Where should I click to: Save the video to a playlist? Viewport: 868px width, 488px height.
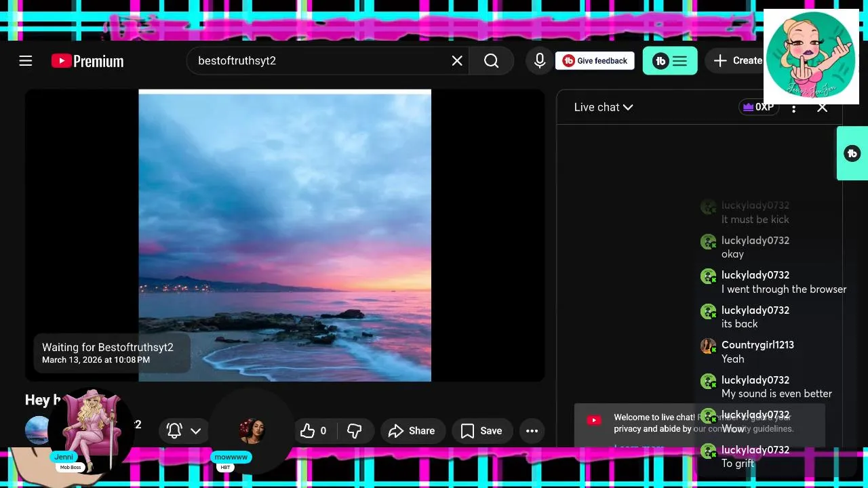pos(481,430)
